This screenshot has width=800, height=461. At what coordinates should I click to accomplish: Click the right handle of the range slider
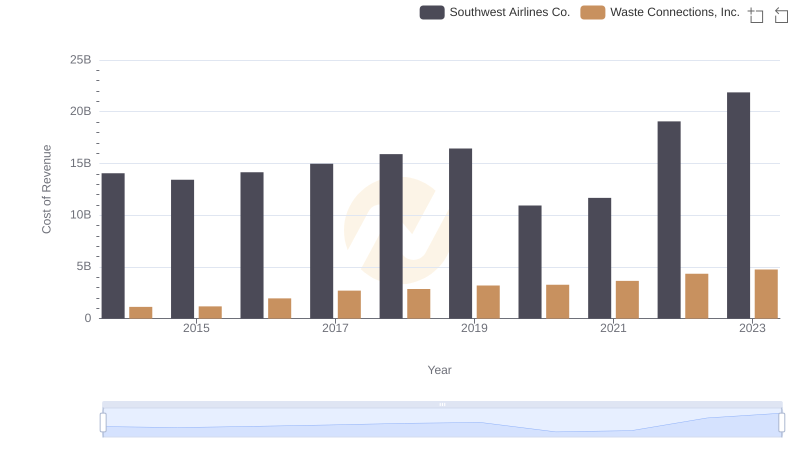(781, 423)
